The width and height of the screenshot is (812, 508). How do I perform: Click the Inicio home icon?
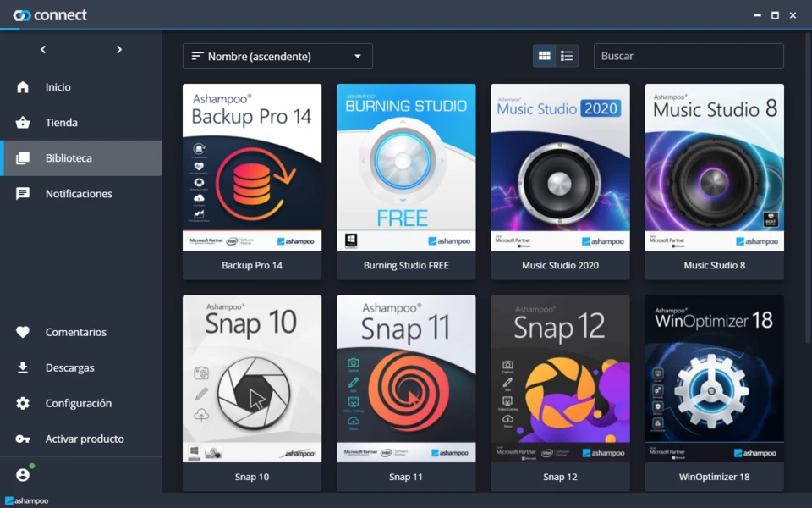pyautogui.click(x=23, y=87)
